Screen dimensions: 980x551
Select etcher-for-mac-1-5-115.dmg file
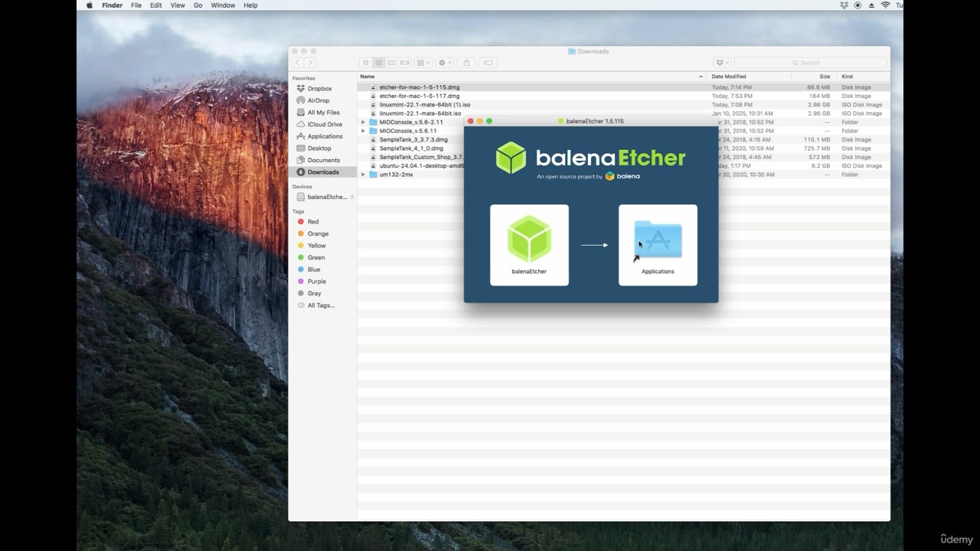click(623, 87)
